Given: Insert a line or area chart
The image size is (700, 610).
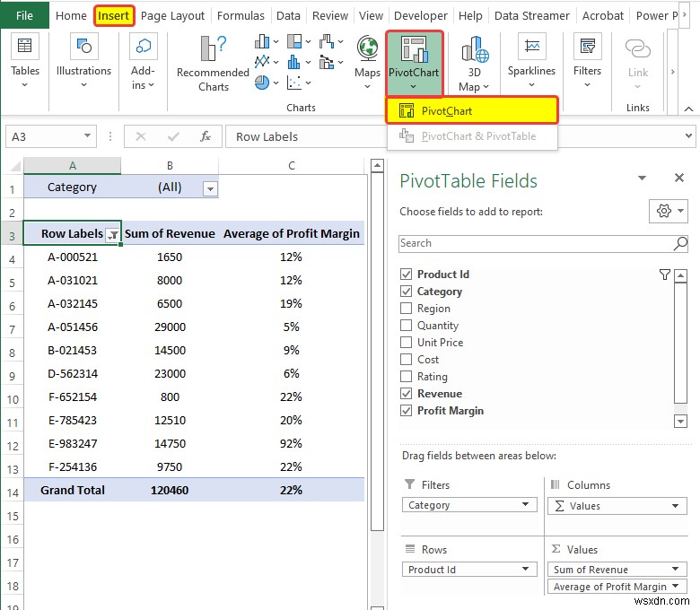Looking at the screenshot, I should 267,62.
